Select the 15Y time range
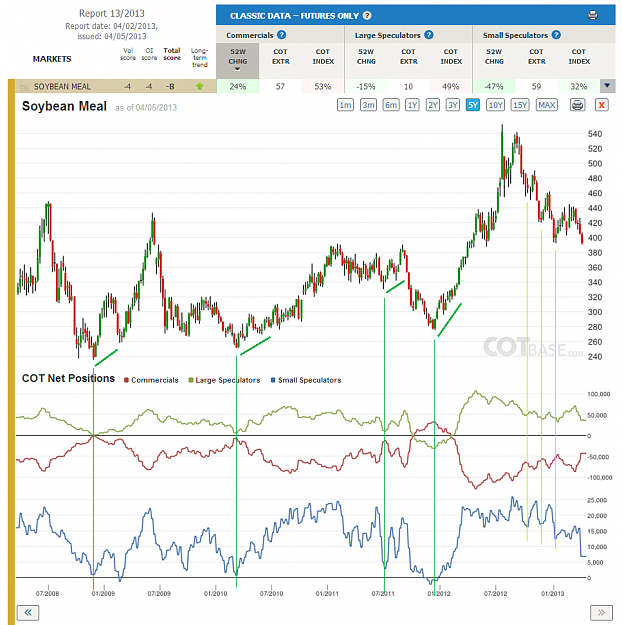 (x=520, y=105)
